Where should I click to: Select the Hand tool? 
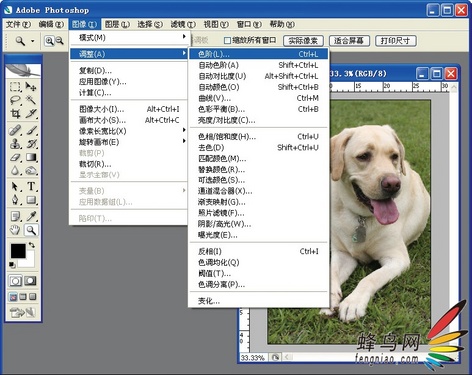click(15, 230)
